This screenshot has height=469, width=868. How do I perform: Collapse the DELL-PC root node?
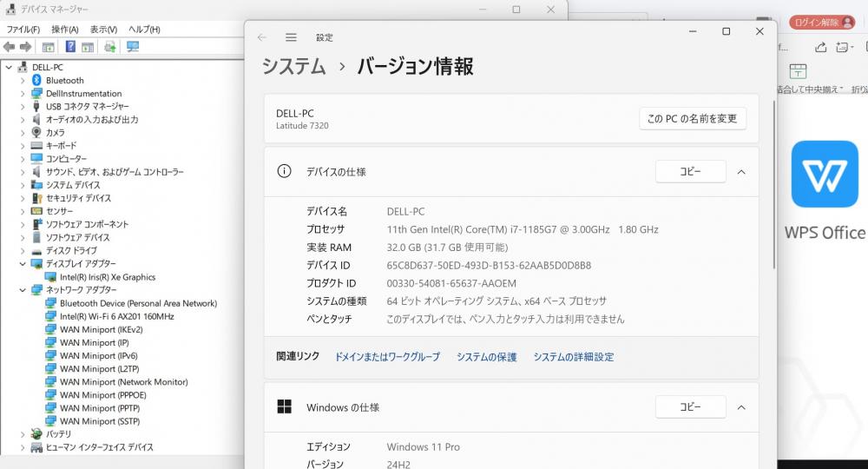point(9,67)
